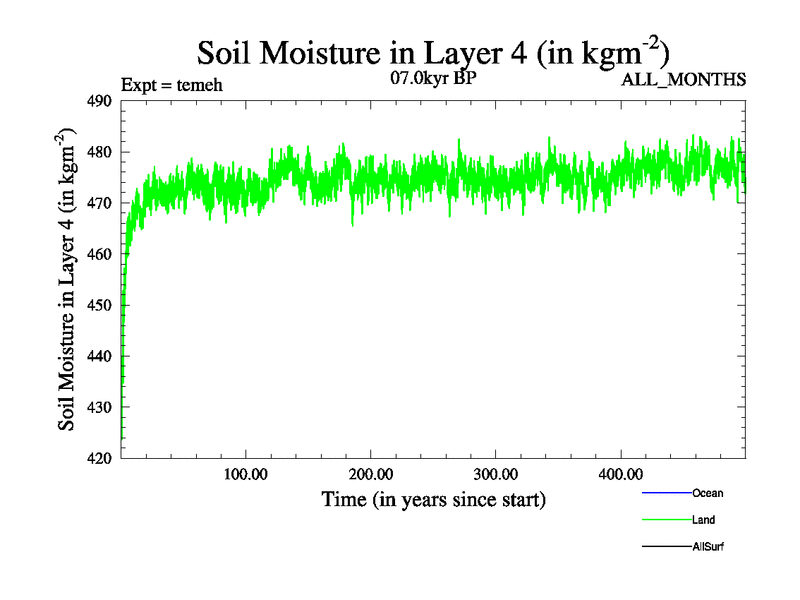Click the green Land legend line
The width and height of the screenshot is (800, 600).
[x=665, y=520]
